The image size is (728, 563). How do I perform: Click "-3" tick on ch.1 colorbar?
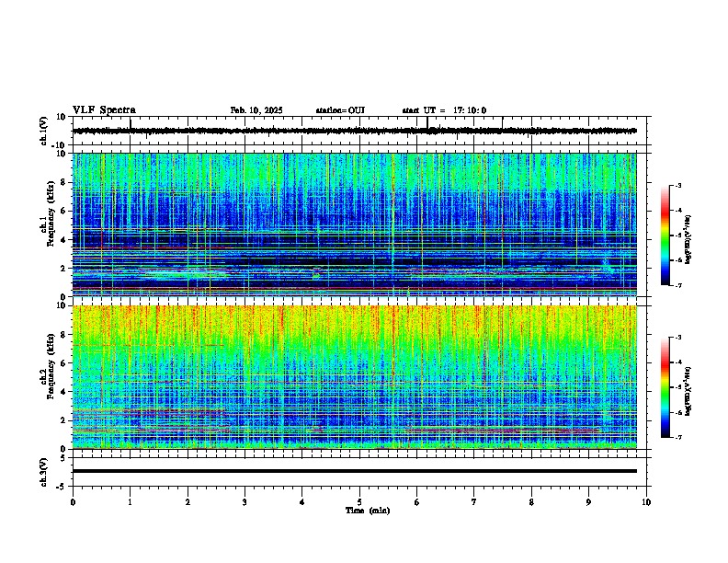click(677, 186)
